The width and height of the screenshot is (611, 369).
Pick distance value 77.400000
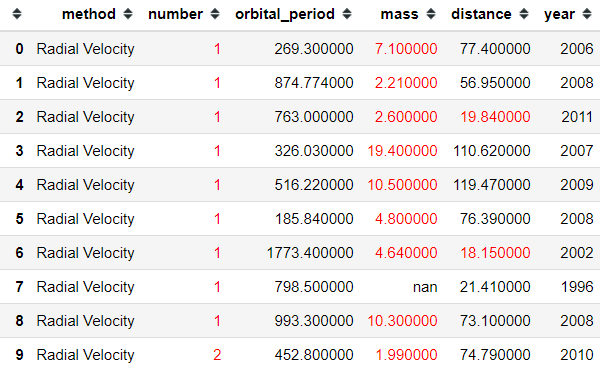click(495, 49)
